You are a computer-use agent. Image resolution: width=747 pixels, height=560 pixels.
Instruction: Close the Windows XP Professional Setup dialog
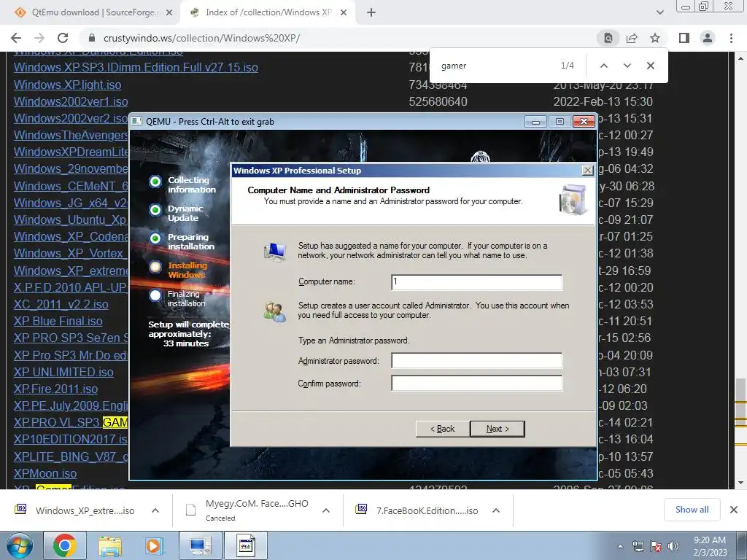(x=588, y=170)
